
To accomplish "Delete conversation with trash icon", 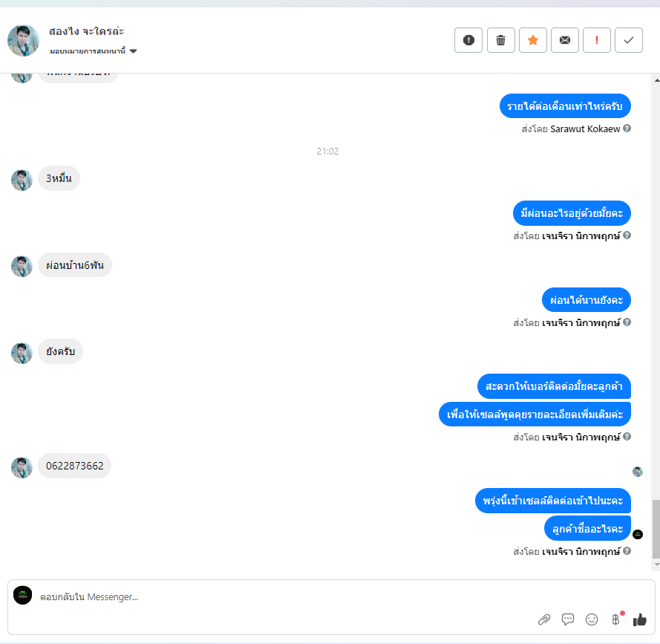I will coord(500,40).
